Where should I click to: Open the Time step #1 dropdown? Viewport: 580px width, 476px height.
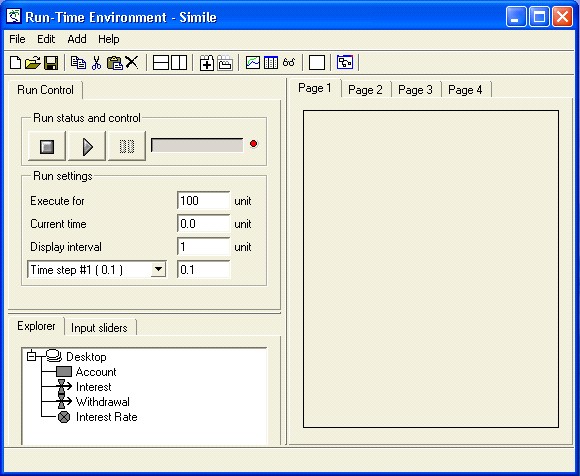click(158, 269)
